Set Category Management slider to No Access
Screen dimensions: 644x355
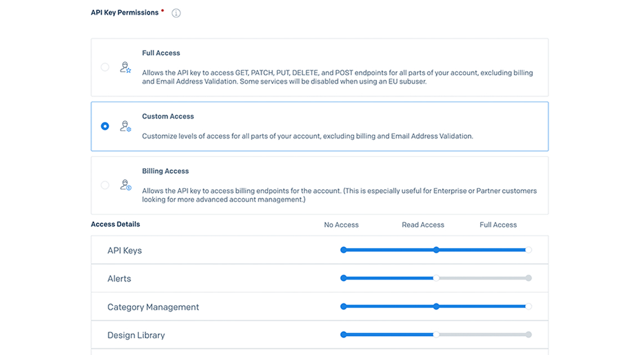[x=344, y=307]
